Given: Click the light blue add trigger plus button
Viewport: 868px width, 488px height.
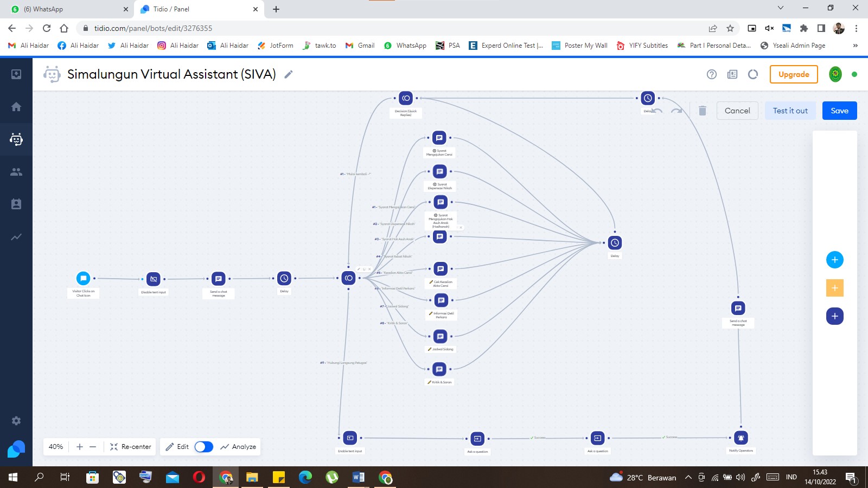Looking at the screenshot, I should point(834,260).
